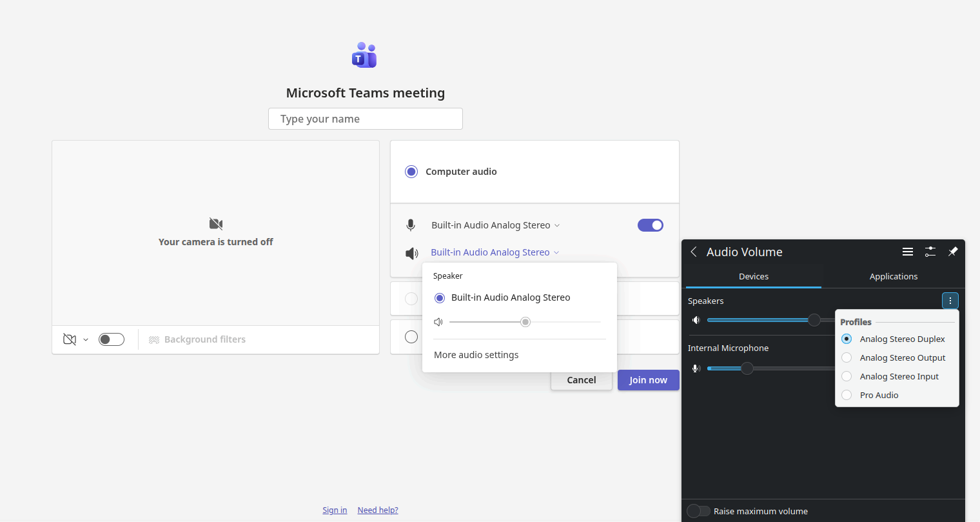Choose the Analog Stereo Input profile
The height and width of the screenshot is (522, 980).
[847, 376]
